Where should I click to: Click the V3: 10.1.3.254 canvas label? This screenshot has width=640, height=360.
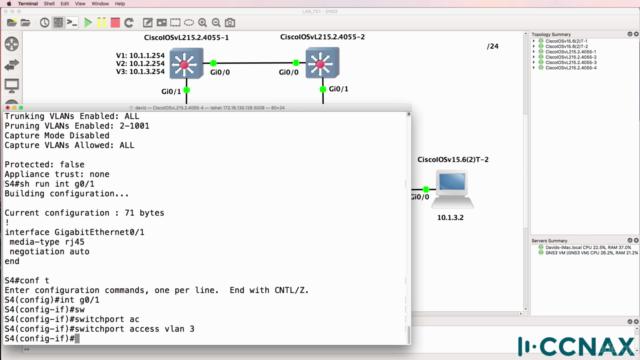tap(140, 72)
